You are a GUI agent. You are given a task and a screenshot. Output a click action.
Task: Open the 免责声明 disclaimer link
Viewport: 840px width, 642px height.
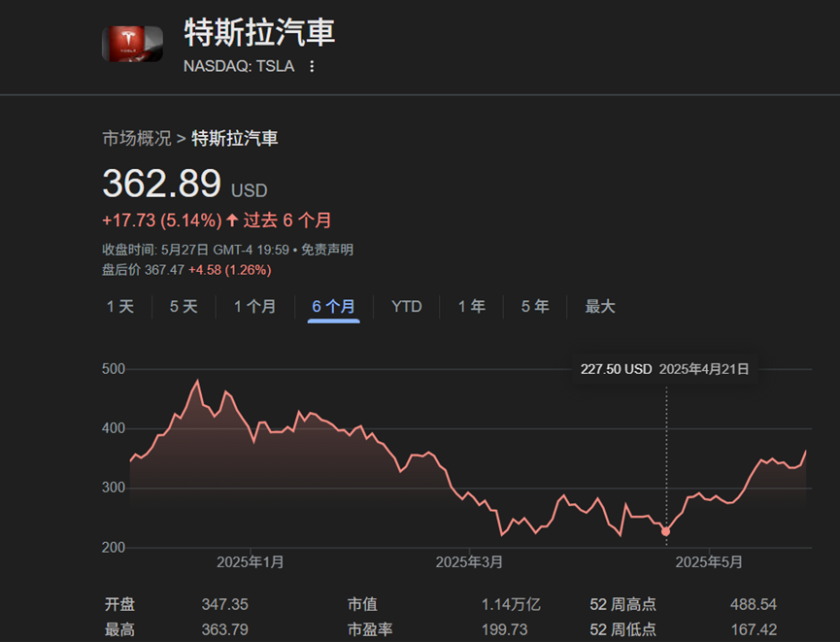pyautogui.click(x=327, y=250)
